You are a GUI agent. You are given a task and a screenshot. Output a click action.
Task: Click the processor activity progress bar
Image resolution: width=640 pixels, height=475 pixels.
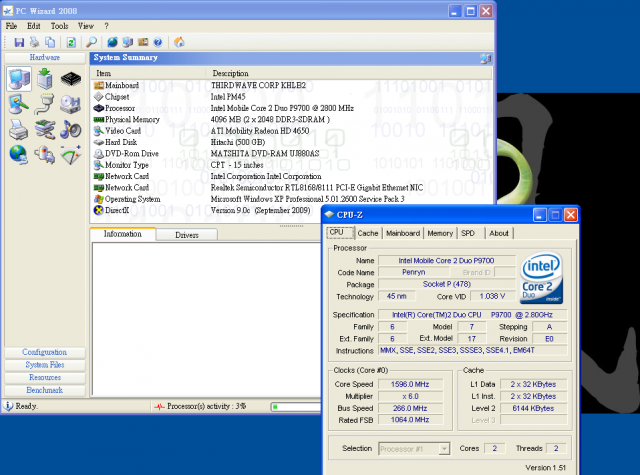click(x=296, y=406)
